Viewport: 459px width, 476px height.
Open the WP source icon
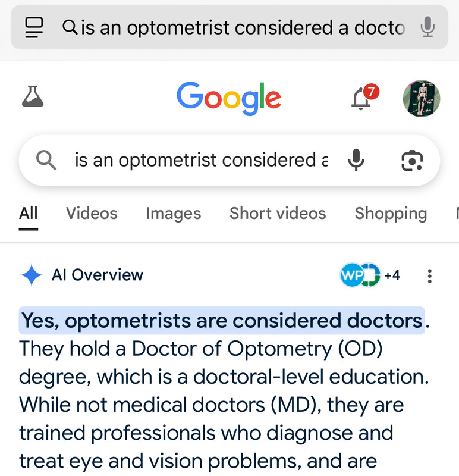coord(351,275)
